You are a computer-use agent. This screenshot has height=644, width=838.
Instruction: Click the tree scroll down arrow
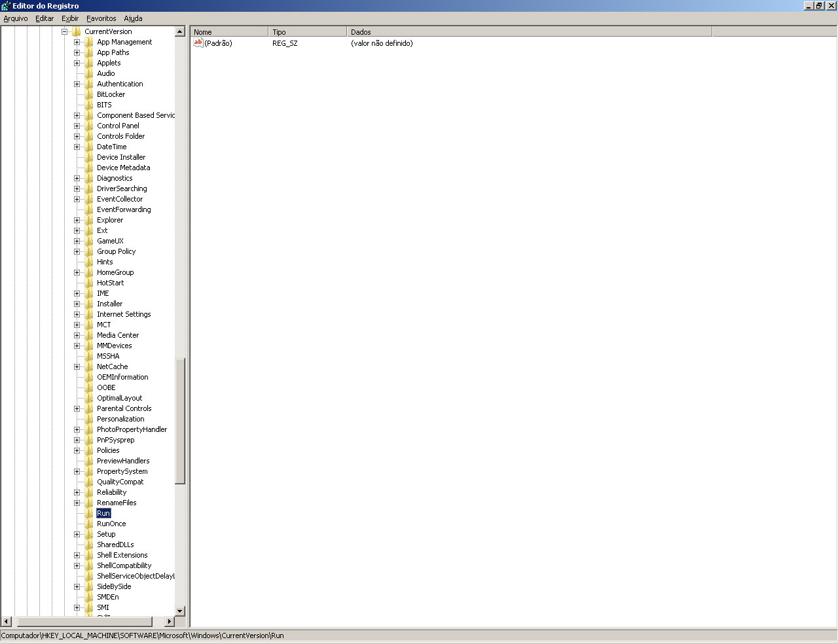[180, 611]
